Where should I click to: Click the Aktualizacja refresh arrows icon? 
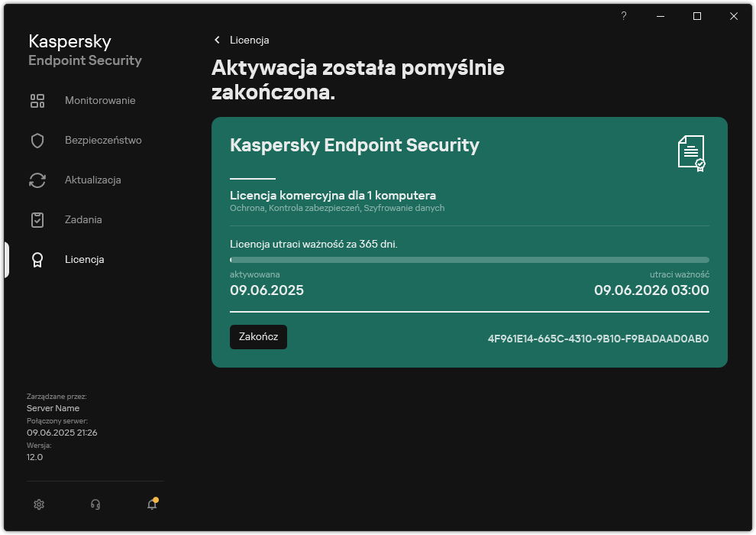pos(37,180)
